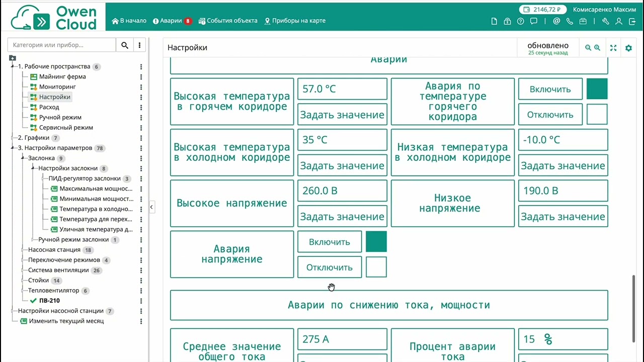The height and width of the screenshot is (362, 644).
Task: Toggle empty indicator beside hot corridor Отключить
Action: click(x=597, y=114)
